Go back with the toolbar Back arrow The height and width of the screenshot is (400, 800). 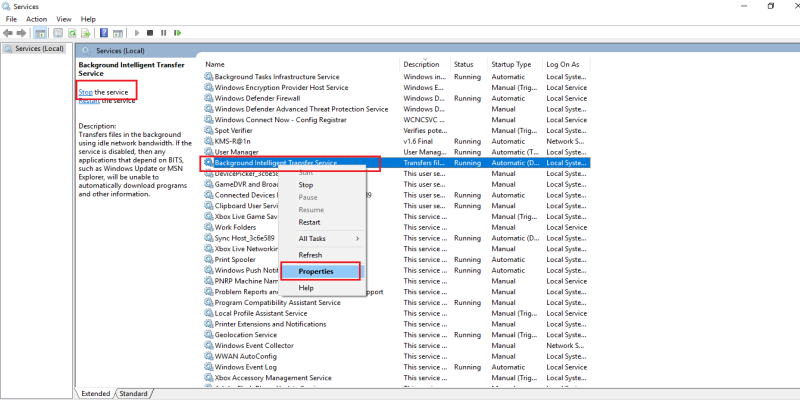[8, 33]
